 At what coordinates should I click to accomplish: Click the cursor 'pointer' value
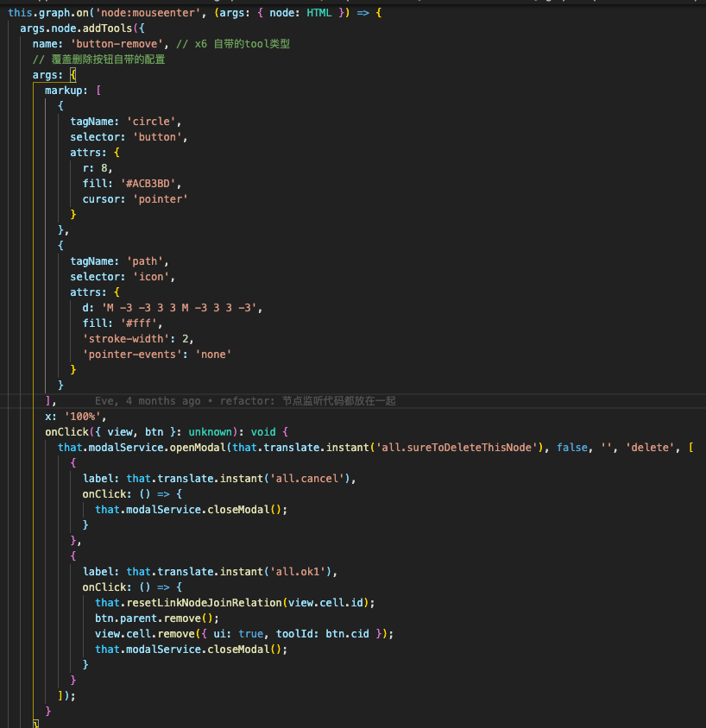point(161,199)
